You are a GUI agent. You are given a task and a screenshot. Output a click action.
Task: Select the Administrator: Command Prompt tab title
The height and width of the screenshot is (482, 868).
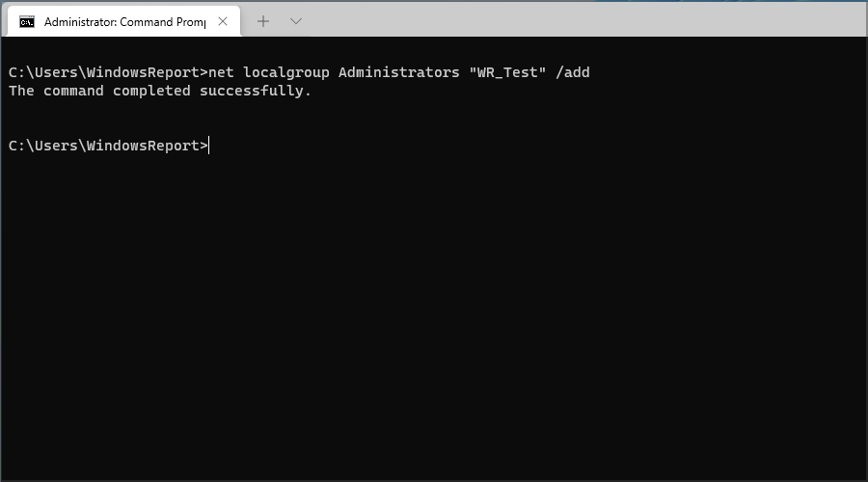[x=124, y=21]
